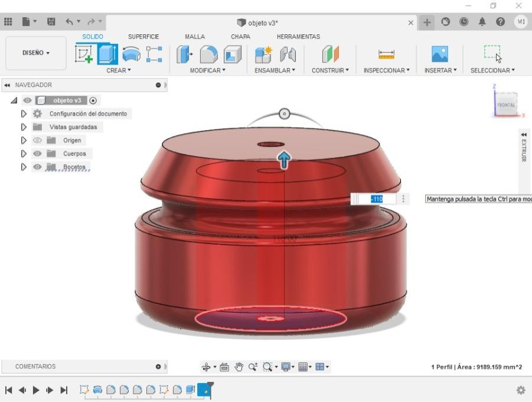Open the CONSTRUIR dropdown menu
Screen dimensions: 532x402
(330, 70)
